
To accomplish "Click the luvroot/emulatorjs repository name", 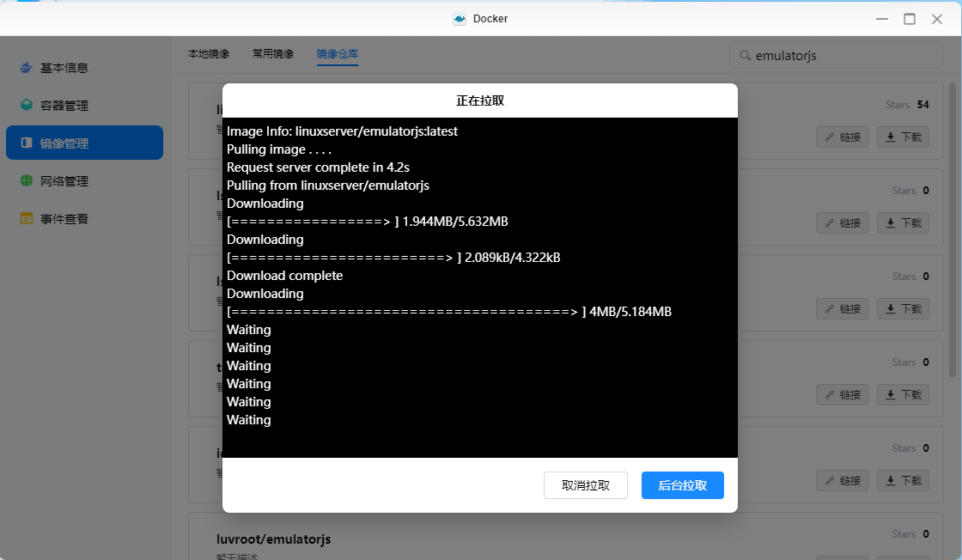I will click(x=274, y=539).
